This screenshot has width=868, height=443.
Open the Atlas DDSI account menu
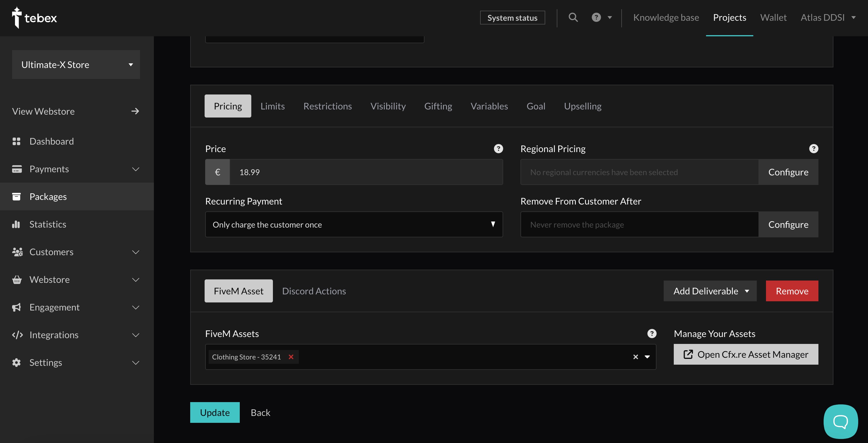pyautogui.click(x=828, y=18)
